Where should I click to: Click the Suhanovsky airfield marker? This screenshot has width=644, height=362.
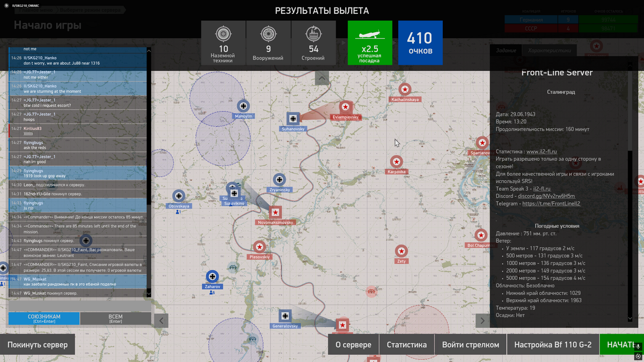(x=293, y=119)
